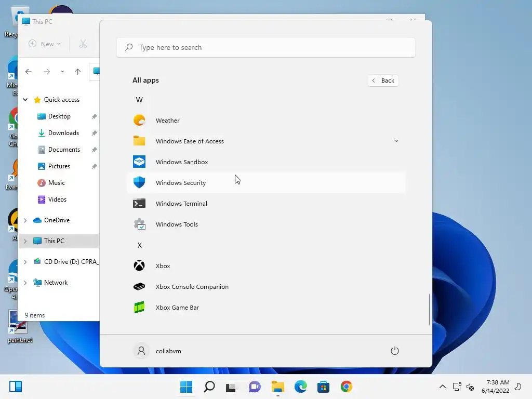Open Windows Terminal icon

click(139, 204)
